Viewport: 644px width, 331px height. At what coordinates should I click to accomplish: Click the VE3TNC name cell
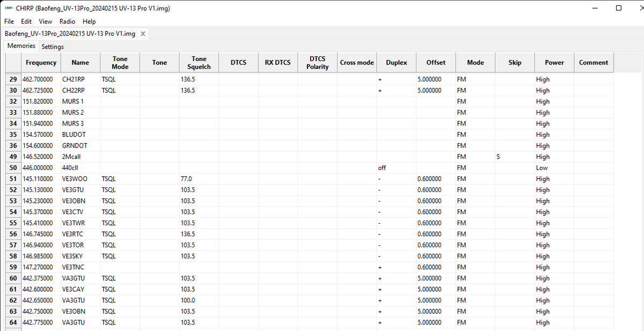pos(80,267)
